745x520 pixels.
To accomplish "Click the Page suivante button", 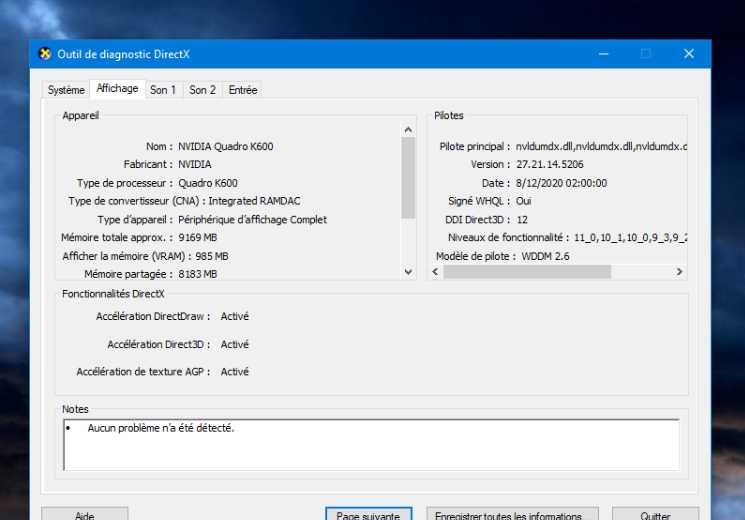I will point(368,515).
